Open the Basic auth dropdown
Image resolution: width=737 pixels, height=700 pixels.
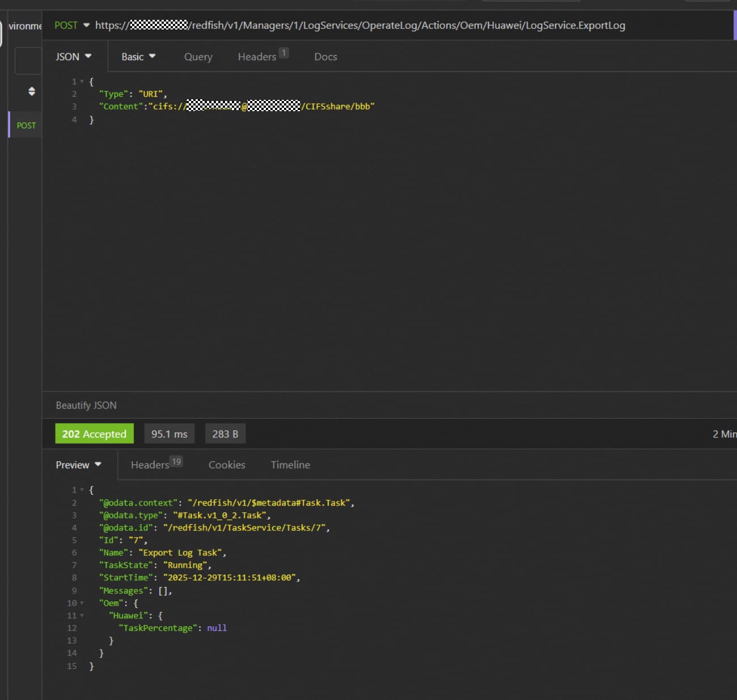click(138, 57)
